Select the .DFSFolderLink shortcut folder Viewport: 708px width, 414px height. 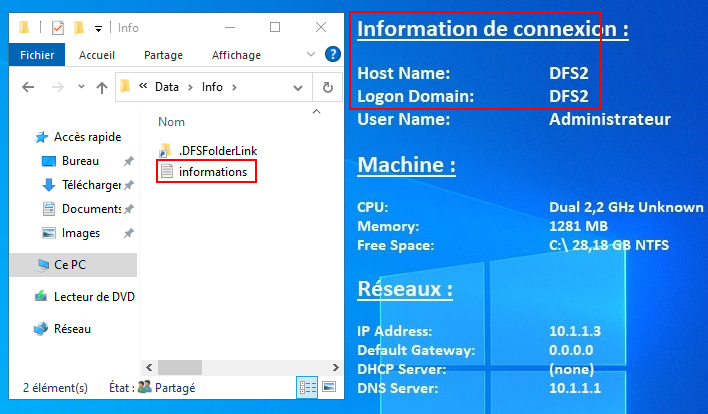pyautogui.click(x=217, y=150)
